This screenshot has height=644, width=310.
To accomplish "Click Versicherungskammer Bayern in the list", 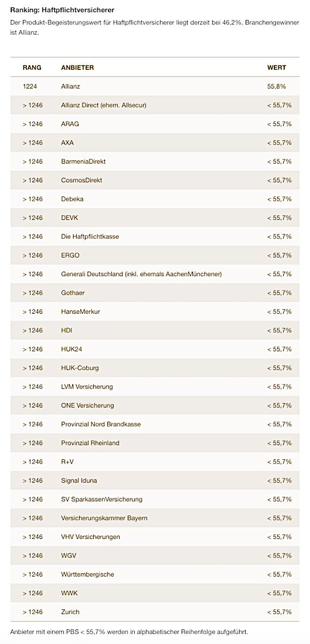I will pyautogui.click(x=104, y=518).
